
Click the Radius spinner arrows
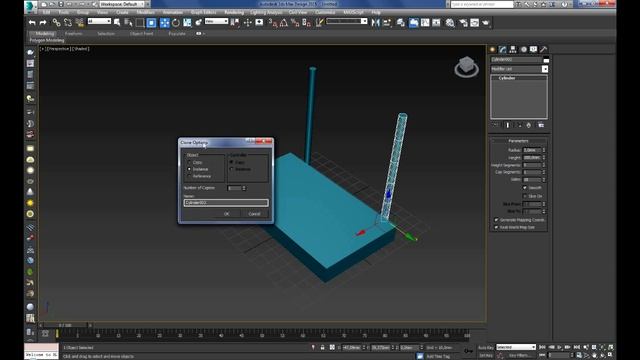544,150
